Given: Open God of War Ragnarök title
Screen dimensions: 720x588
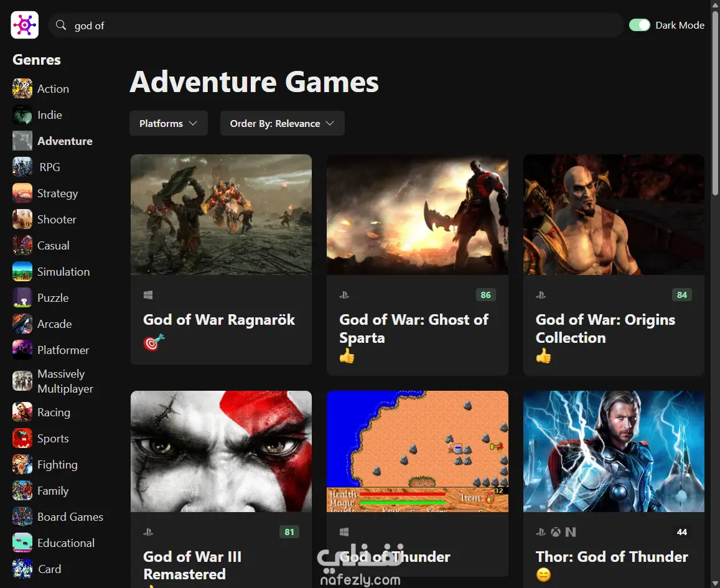Looking at the screenshot, I should pyautogui.click(x=219, y=319).
